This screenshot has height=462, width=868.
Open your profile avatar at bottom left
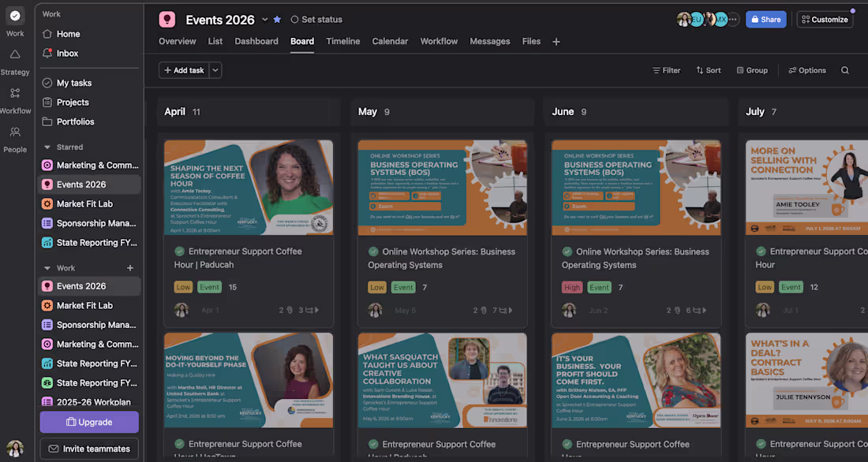click(x=15, y=448)
